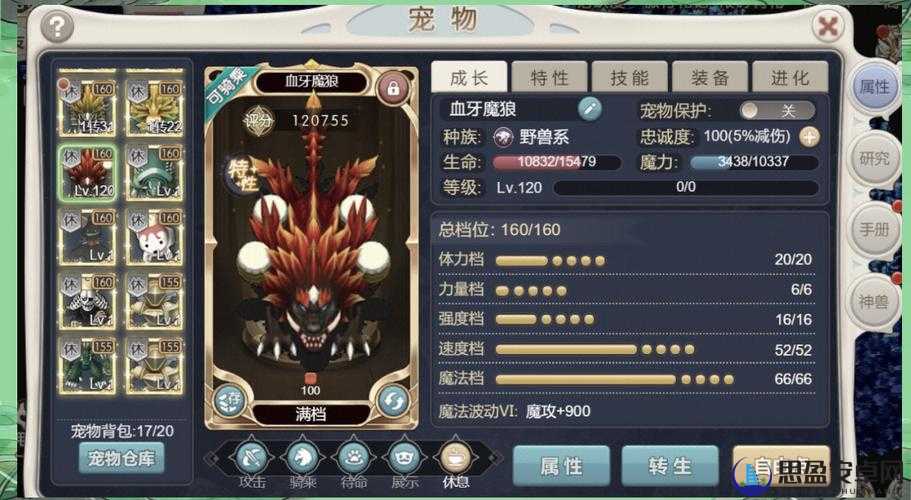
Task: Tap the lock icon on pet card
Action: pyautogui.click(x=393, y=88)
